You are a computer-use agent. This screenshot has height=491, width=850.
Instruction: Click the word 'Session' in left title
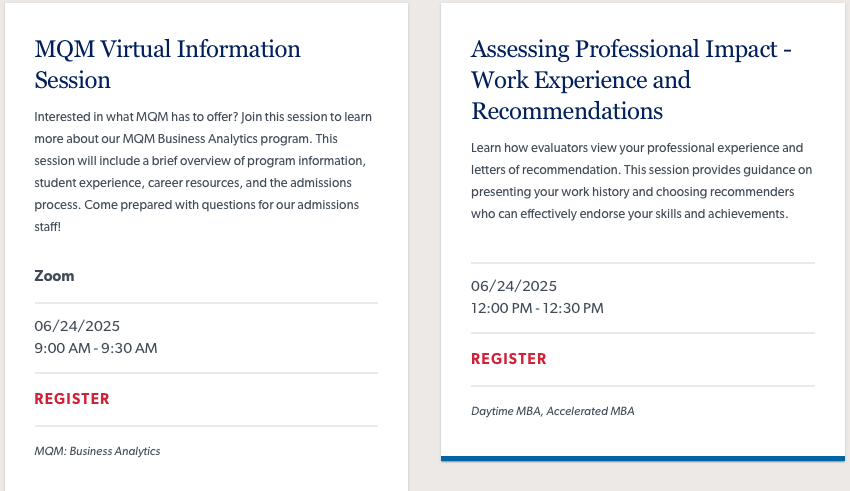[x=73, y=80]
